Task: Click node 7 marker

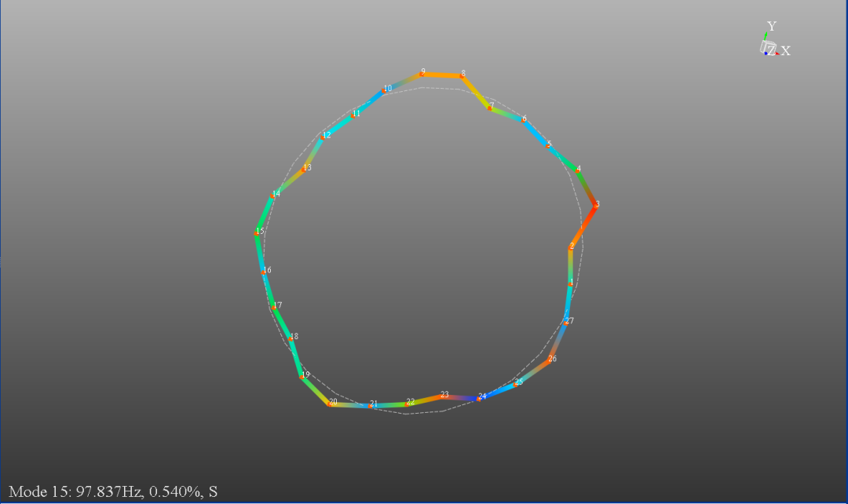Action: [x=490, y=107]
